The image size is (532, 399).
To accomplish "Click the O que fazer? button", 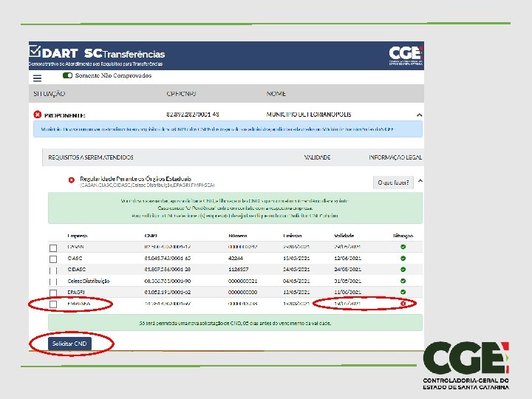I will [393, 183].
